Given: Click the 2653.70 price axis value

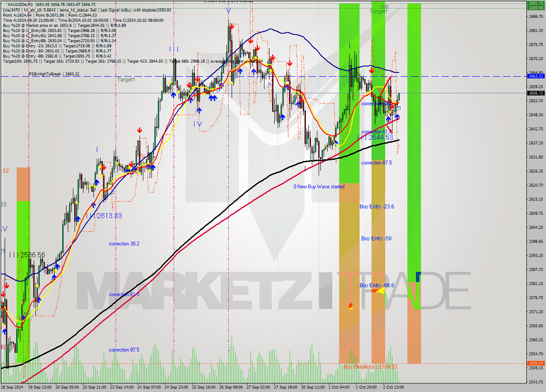Looking at the screenshot, I should [x=536, y=101].
